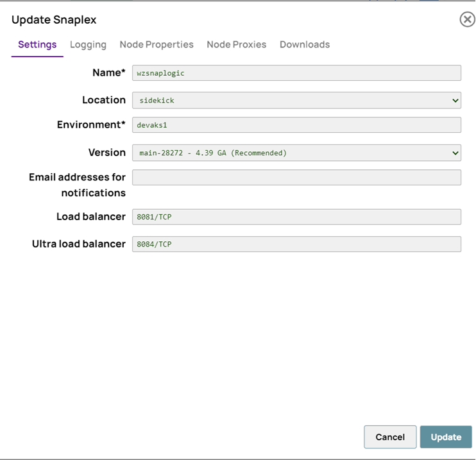Click into the Environment field with devaks1

point(296,125)
